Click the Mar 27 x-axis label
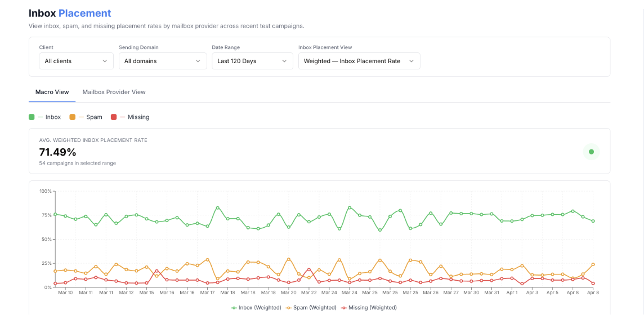The image size is (644, 332). (451, 293)
